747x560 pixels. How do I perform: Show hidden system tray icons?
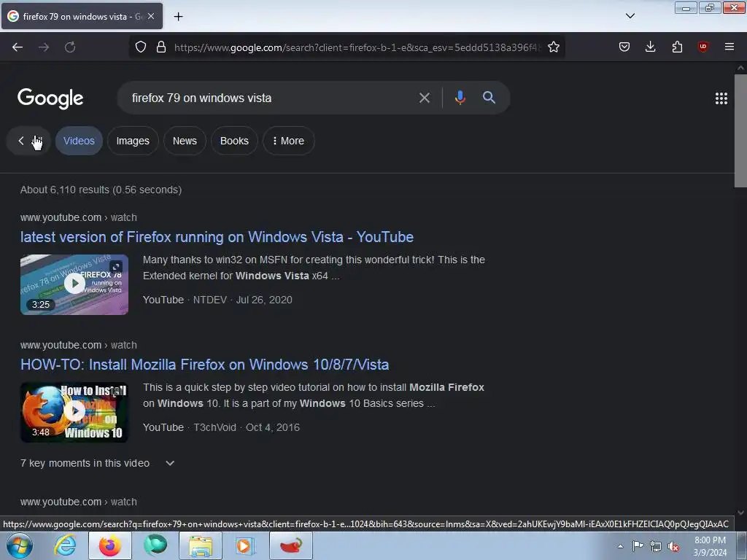click(620, 546)
